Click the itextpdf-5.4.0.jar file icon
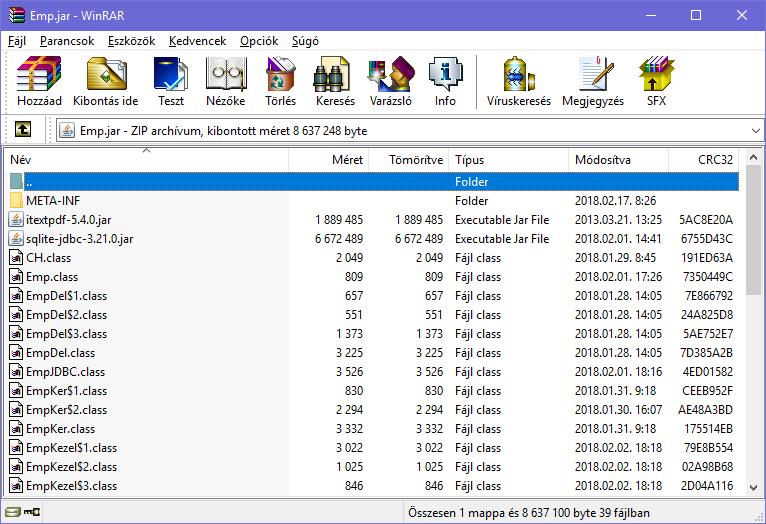This screenshot has height=524, width=766. tap(16, 219)
